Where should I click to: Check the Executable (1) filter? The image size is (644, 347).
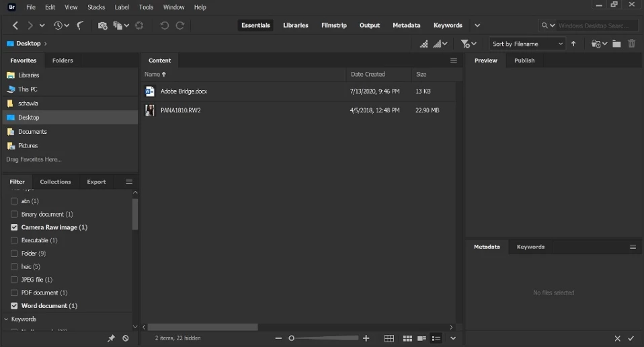click(14, 240)
